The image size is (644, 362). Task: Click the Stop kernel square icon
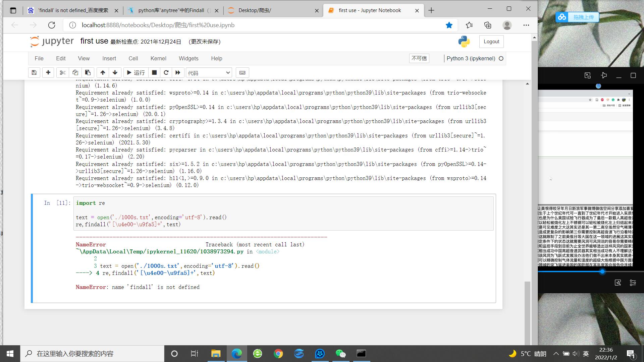coord(154,72)
